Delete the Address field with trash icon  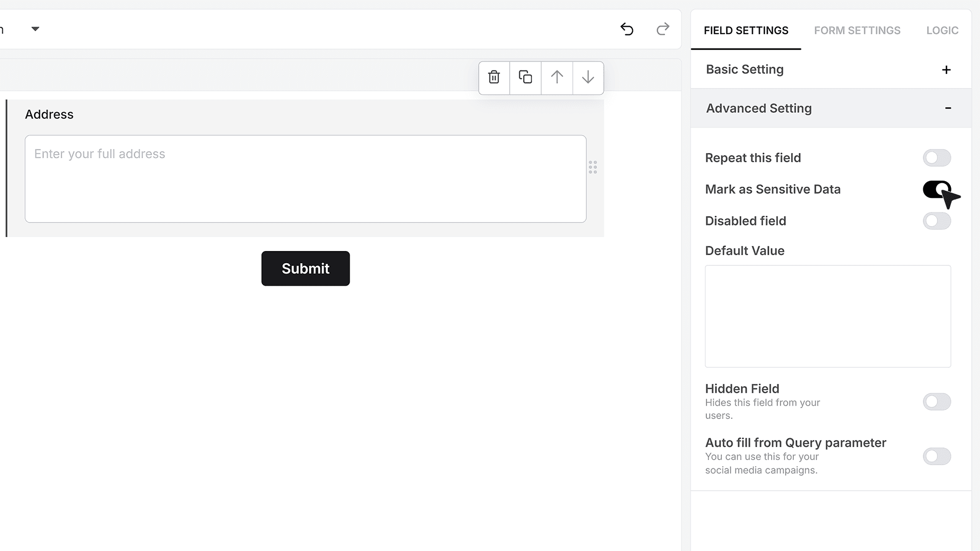coord(494,78)
